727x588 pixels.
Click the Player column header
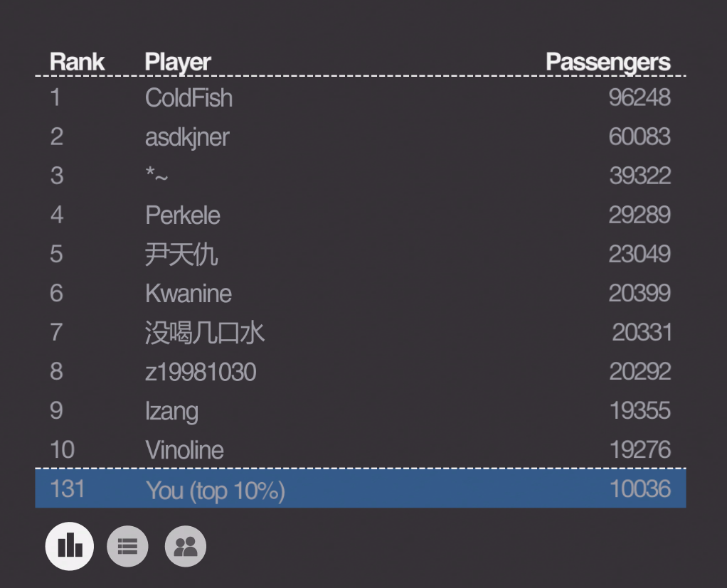(178, 62)
